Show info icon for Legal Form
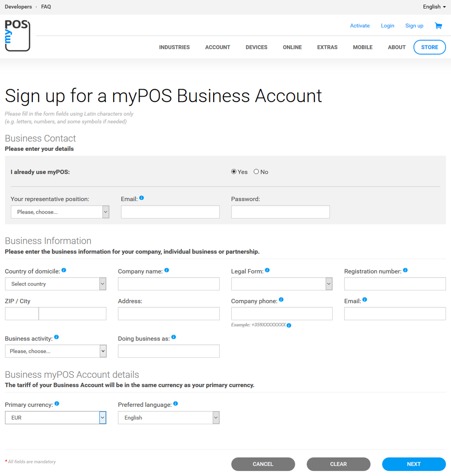Image resolution: width=451 pixels, height=476 pixels. [267, 270]
